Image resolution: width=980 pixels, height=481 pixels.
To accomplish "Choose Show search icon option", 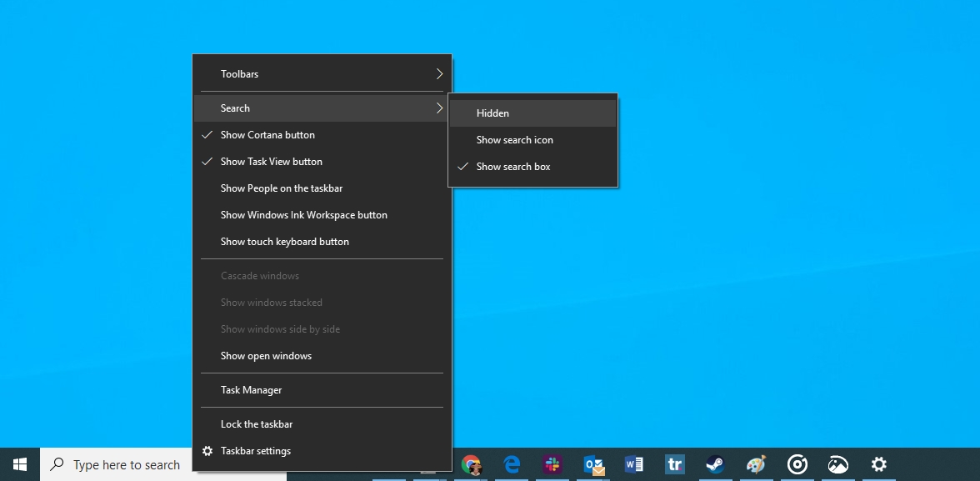I will (x=514, y=140).
